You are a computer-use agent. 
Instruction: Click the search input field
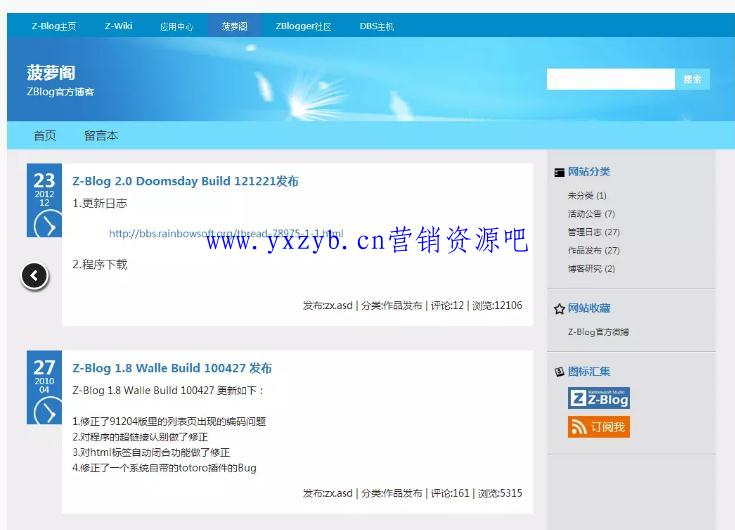(x=610, y=79)
